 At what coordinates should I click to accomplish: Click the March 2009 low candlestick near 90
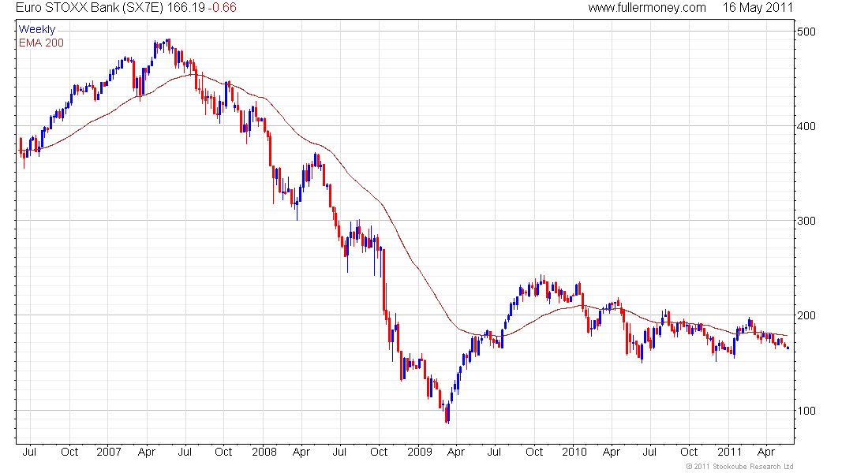tap(447, 414)
